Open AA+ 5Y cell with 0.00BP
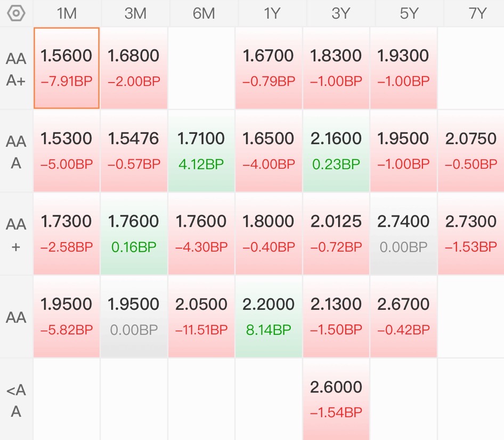The width and height of the screenshot is (504, 440). tap(403, 234)
